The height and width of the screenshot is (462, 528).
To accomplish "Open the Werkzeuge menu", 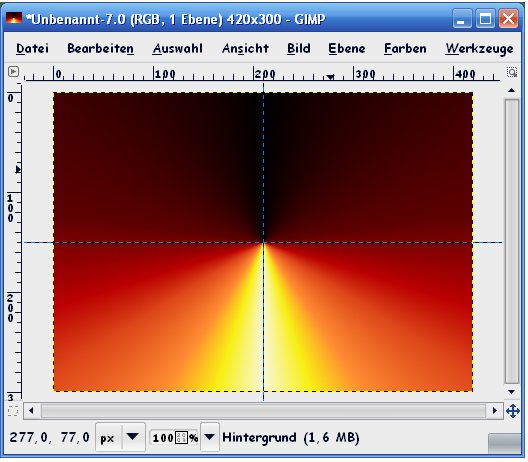I will 480,48.
